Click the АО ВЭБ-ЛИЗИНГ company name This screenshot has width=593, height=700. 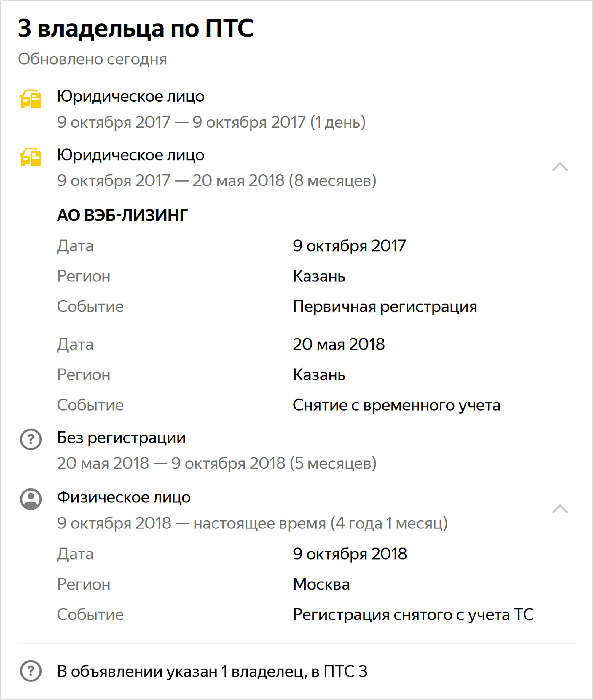pos(122,215)
